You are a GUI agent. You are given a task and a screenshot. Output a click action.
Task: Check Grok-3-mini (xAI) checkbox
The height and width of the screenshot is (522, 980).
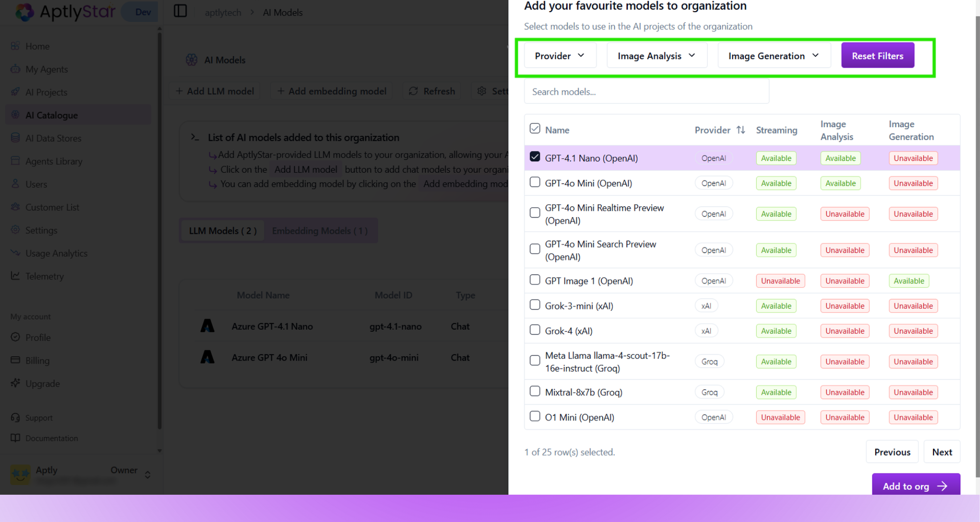click(x=535, y=305)
